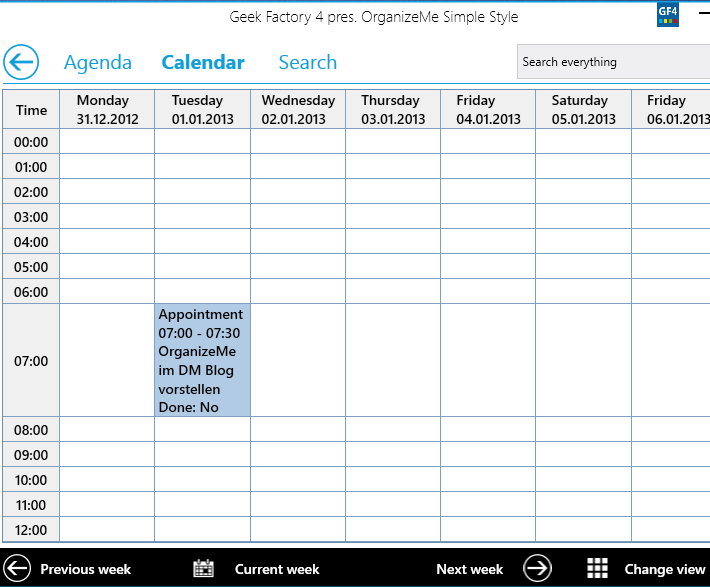Image resolution: width=710 pixels, height=587 pixels.
Task: Open the Agenda tab
Action: pos(98,63)
